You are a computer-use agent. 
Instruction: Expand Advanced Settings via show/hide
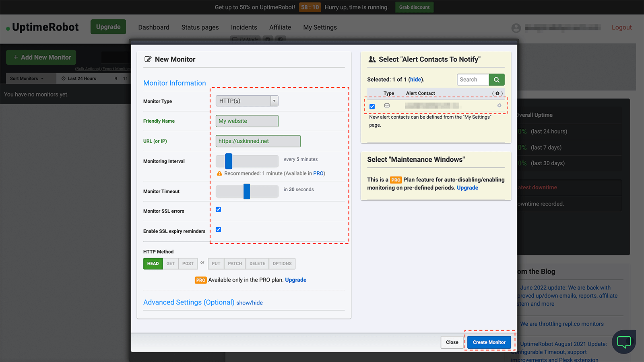(250, 303)
